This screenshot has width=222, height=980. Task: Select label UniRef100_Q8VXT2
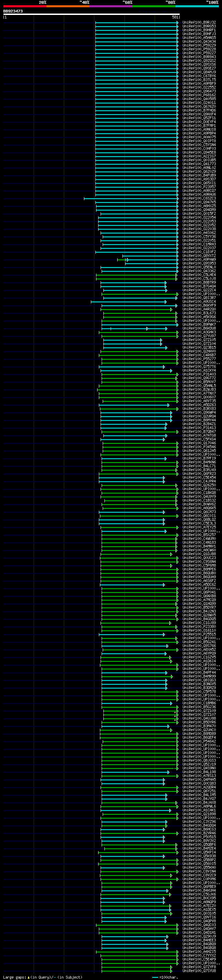[x=199, y=256]
